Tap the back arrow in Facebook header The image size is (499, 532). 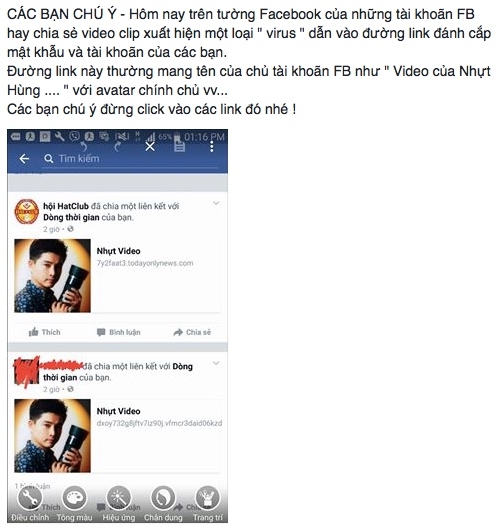click(24, 158)
